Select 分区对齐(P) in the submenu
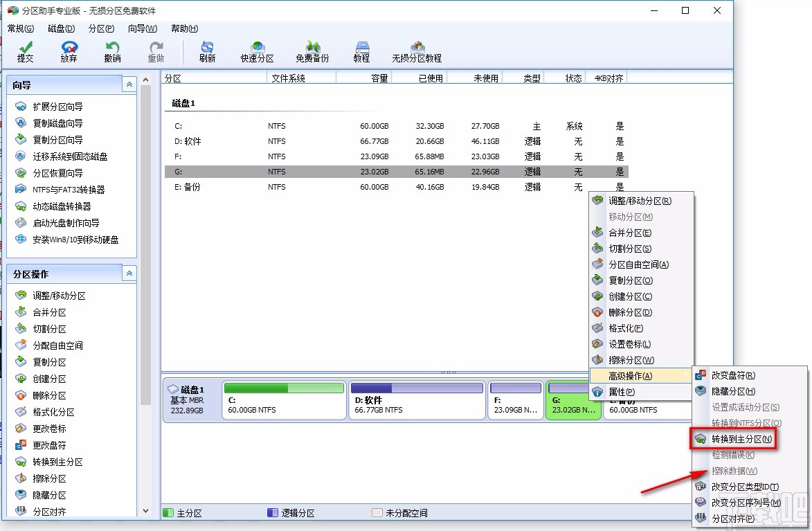The image size is (812, 531). pyautogui.click(x=749, y=519)
